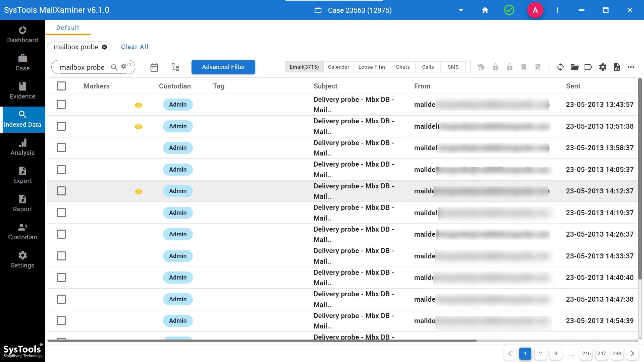Check the email sent at 14:05:37

(61, 170)
